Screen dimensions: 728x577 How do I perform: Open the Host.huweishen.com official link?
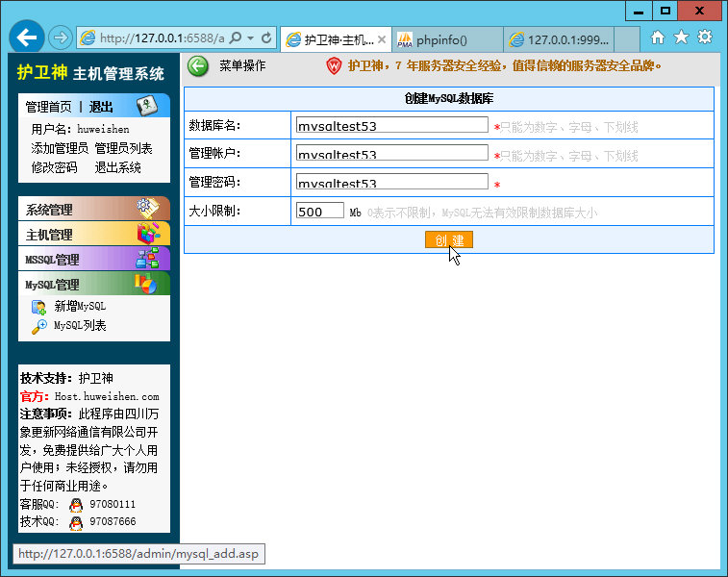point(107,397)
